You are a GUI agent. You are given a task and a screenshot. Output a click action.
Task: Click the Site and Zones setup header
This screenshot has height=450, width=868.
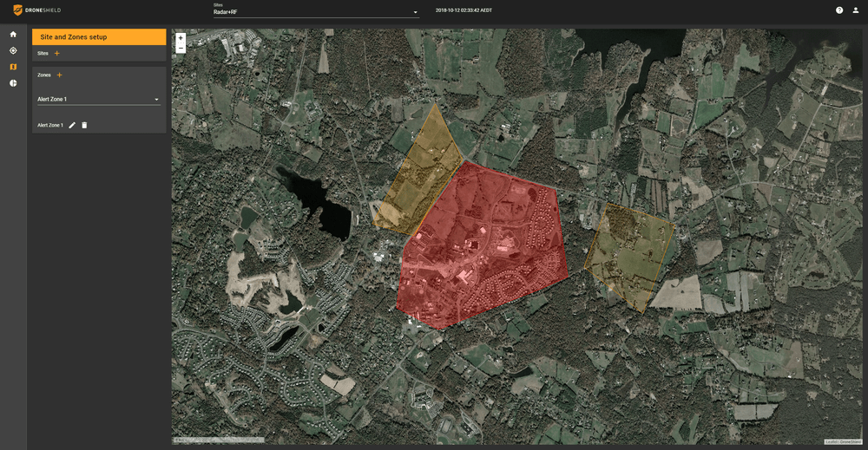click(99, 37)
